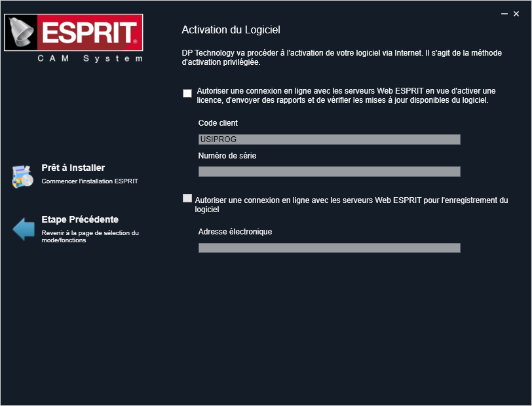Viewport: 532px width, 406px height.
Task: Click the 'Code client' label
Action: (218, 123)
